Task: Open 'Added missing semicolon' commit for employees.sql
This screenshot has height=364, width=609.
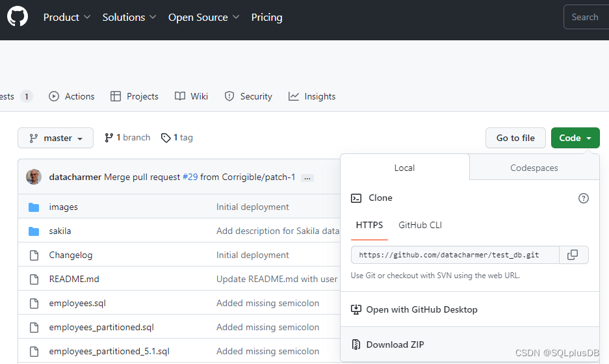Action: (x=268, y=304)
